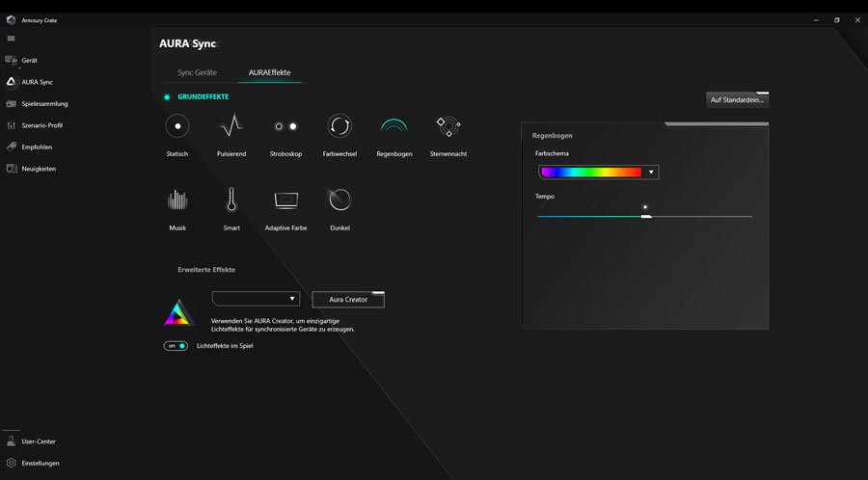This screenshot has width=868, height=480.
Task: Open the Neuigkeiten menu entry
Action: click(x=39, y=169)
